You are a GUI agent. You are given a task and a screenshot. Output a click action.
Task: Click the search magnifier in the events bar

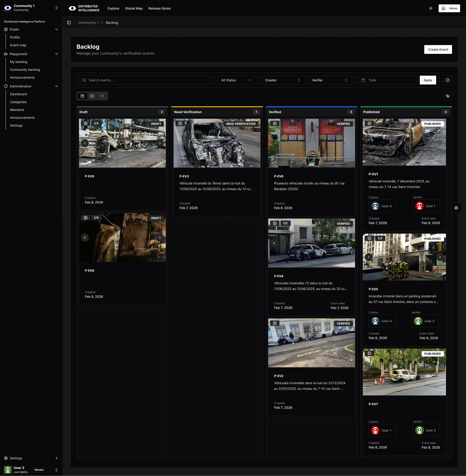click(84, 80)
